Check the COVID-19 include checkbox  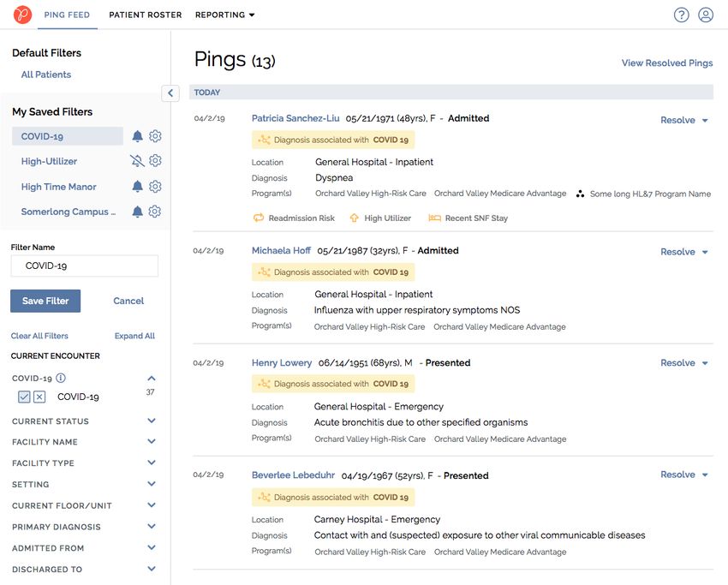[24, 397]
